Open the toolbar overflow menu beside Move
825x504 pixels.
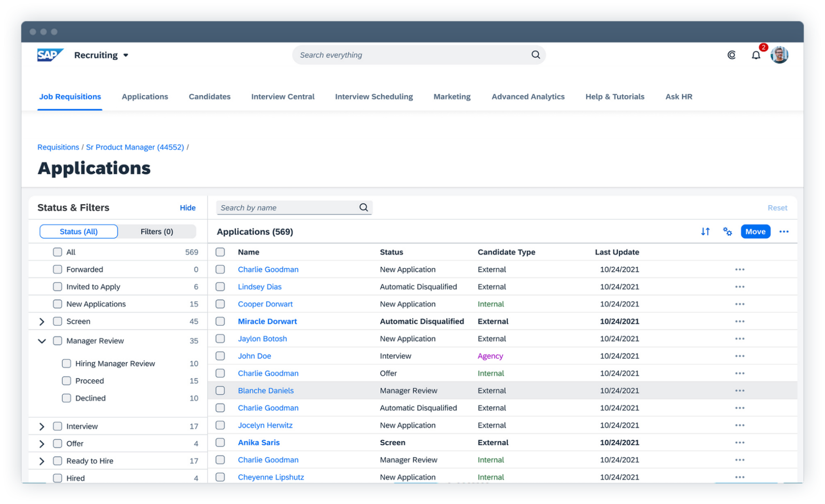coord(784,232)
